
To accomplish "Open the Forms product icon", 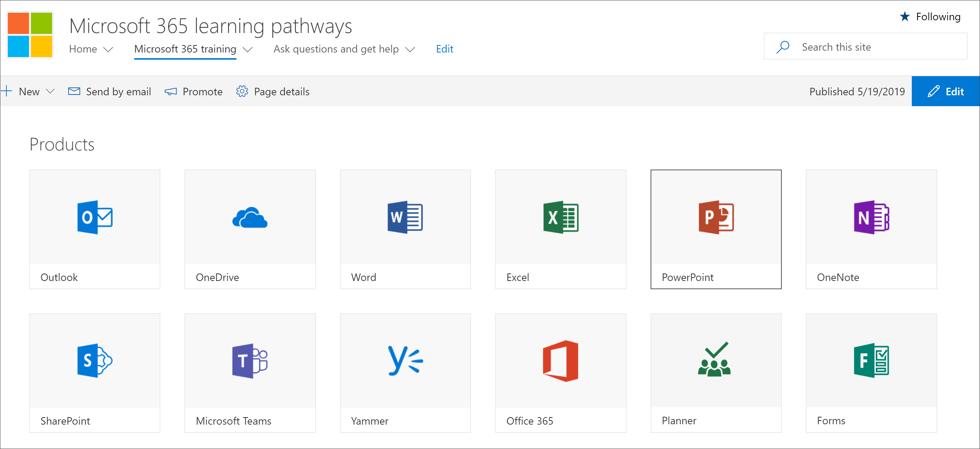I will (x=871, y=360).
